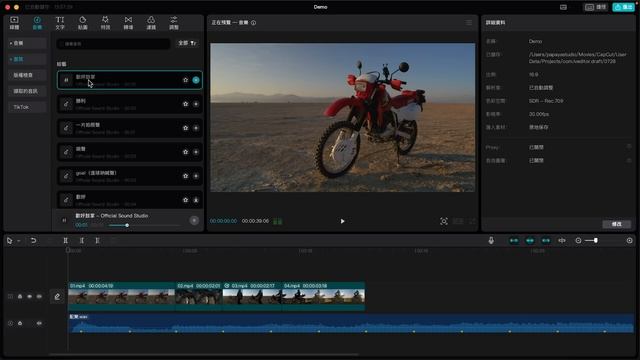Add the first sound effect with teal plus

pyautogui.click(x=196, y=80)
